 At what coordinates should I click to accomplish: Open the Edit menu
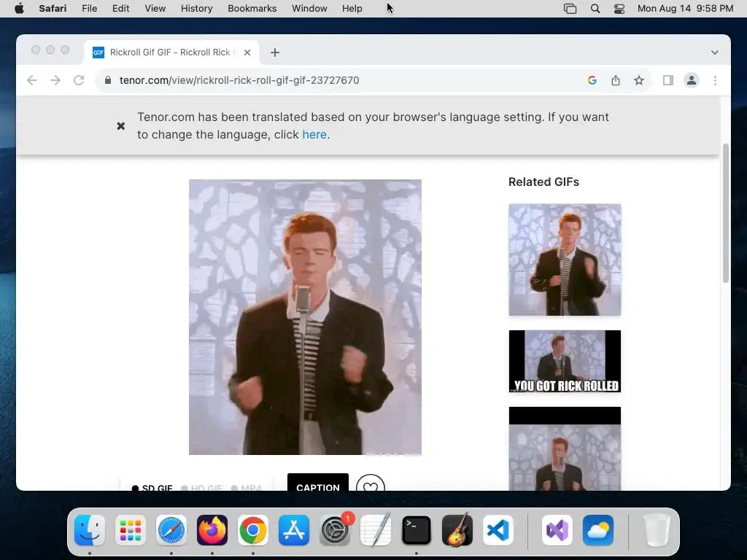(x=120, y=9)
